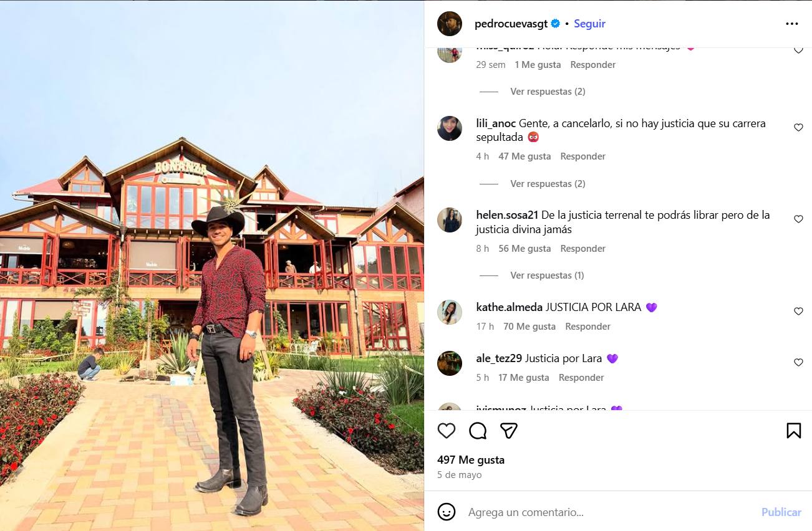Viewport: 812px width, 531px height.
Task: Like the post with heart icon
Action: (447, 431)
